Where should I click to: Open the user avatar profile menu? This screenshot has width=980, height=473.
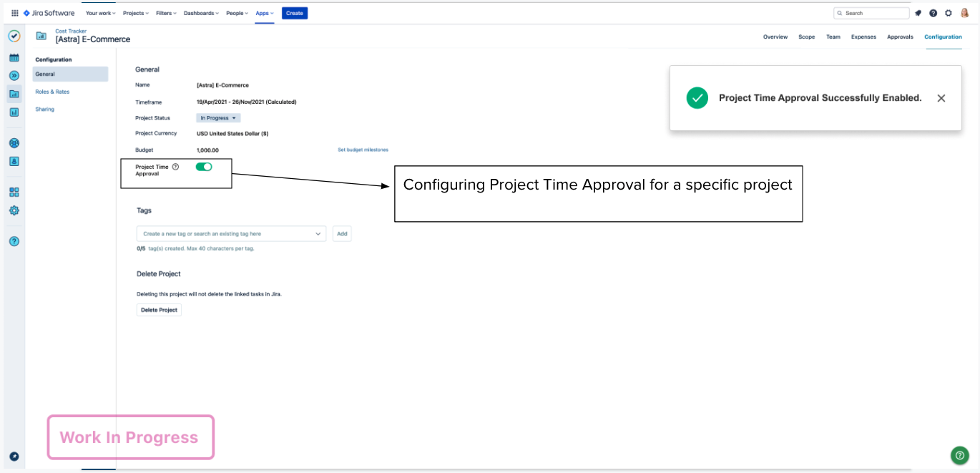[x=964, y=13]
